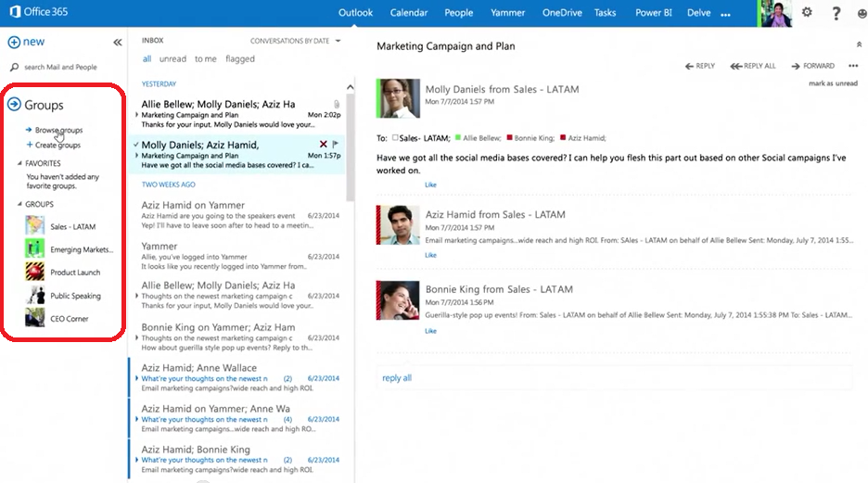This screenshot has height=483, width=868.
Task: Click the search Mail and People field
Action: pos(60,68)
